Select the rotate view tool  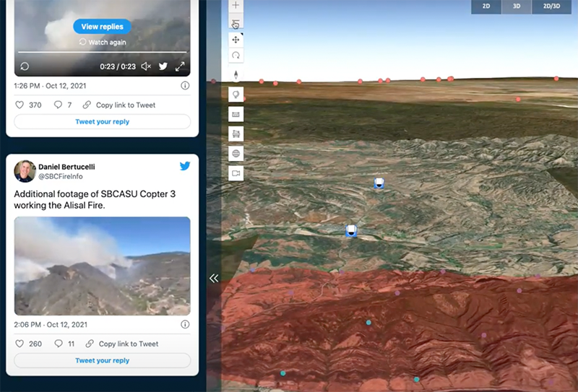coord(236,56)
